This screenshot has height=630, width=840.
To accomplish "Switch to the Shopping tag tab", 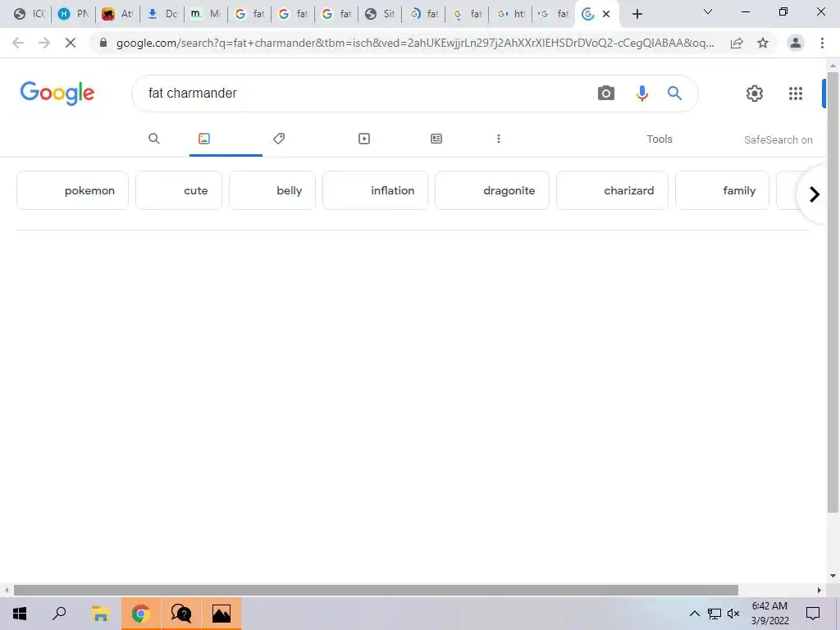I will click(279, 139).
